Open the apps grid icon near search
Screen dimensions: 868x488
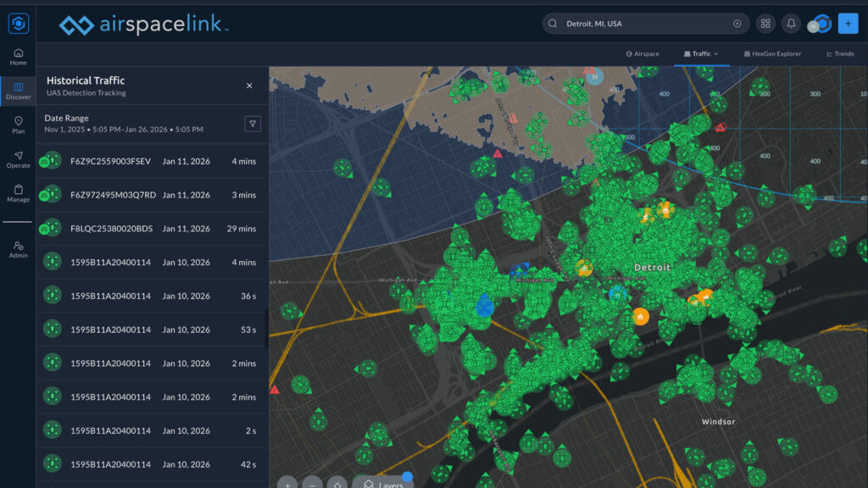[x=765, y=24]
